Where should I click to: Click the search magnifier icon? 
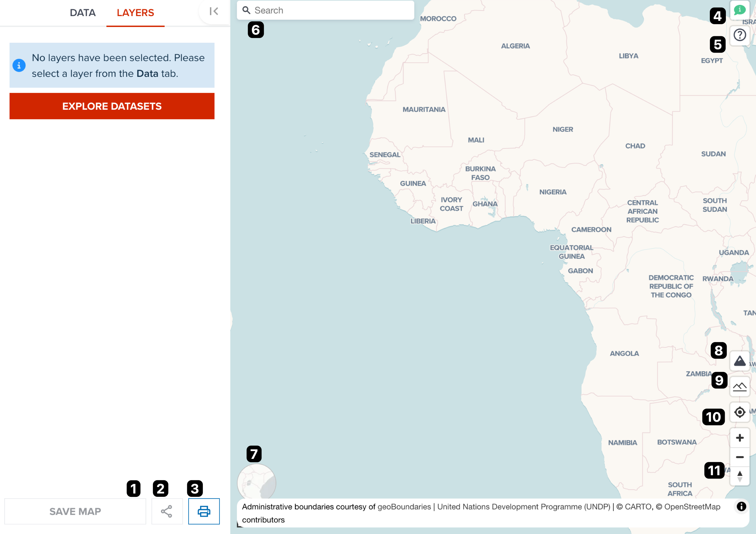(246, 10)
